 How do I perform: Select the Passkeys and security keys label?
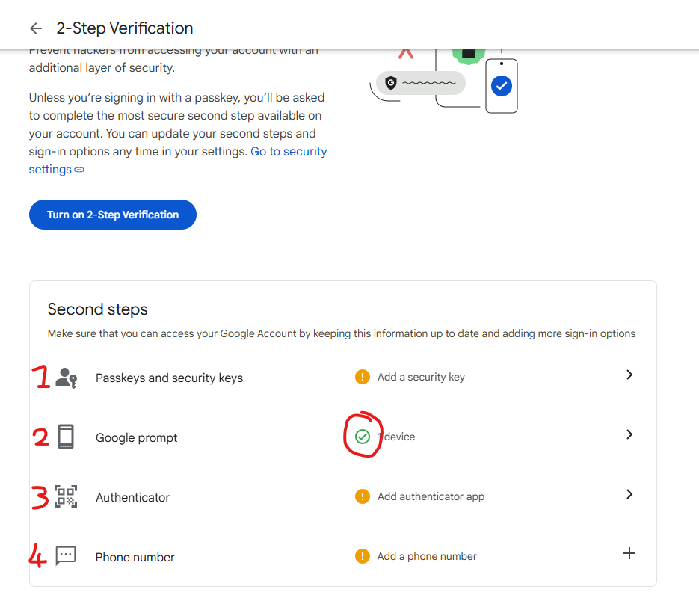pos(170,378)
